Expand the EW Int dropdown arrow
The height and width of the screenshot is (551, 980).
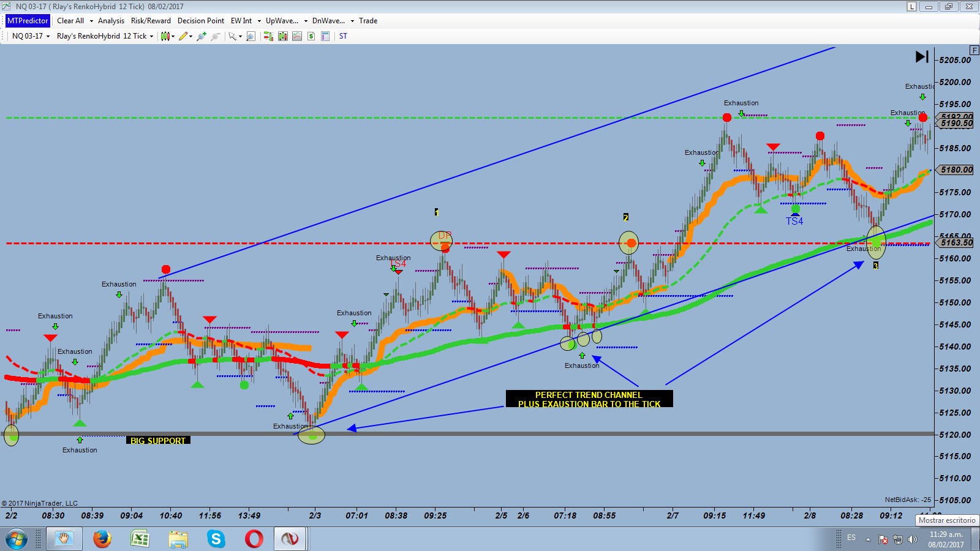coord(259,21)
